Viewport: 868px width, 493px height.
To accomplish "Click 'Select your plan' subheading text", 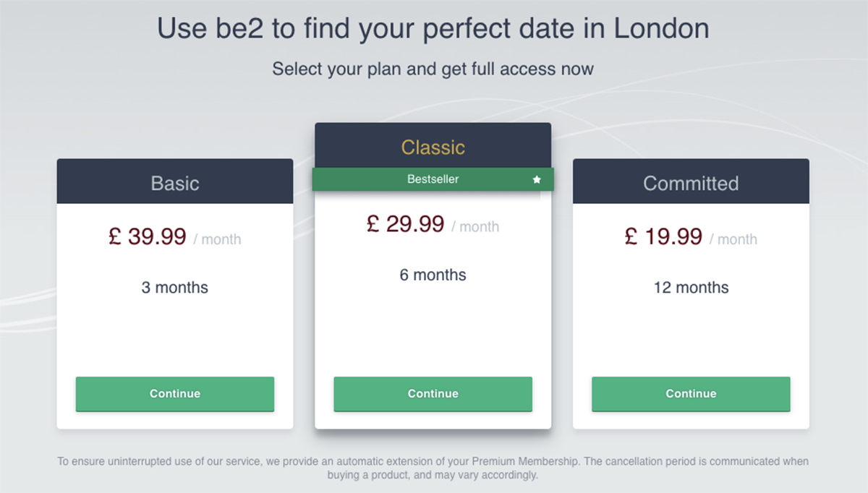I will 433,69.
